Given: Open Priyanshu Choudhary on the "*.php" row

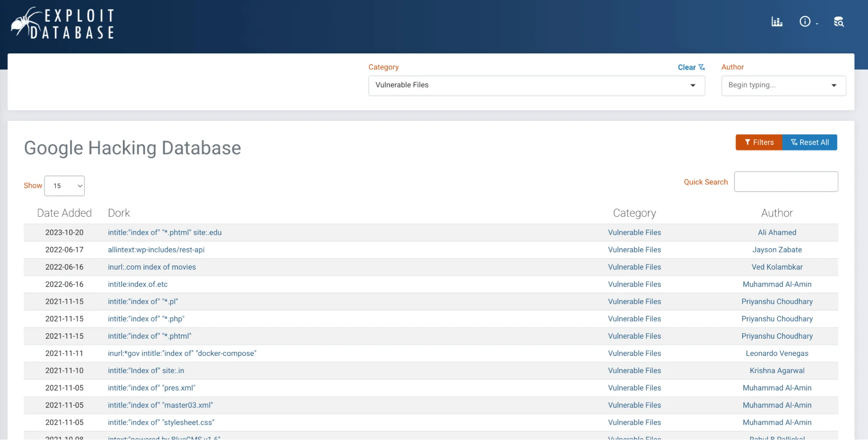Looking at the screenshot, I should click(777, 319).
